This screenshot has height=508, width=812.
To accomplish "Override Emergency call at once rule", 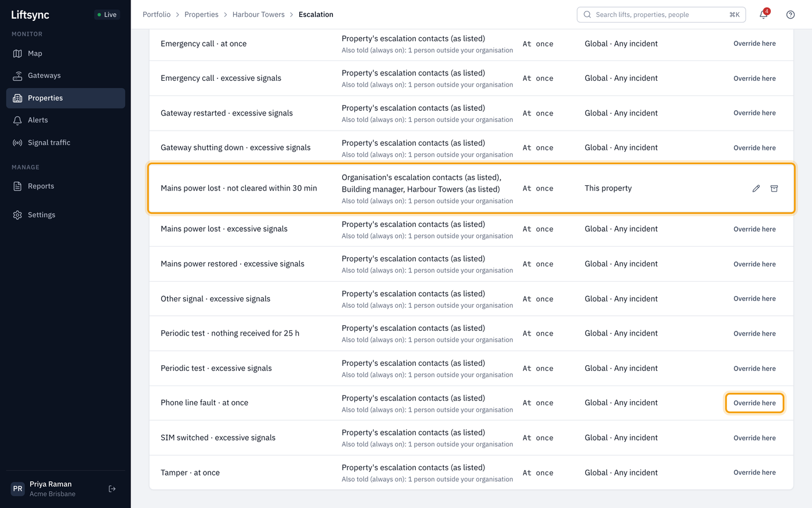I will coord(755,44).
